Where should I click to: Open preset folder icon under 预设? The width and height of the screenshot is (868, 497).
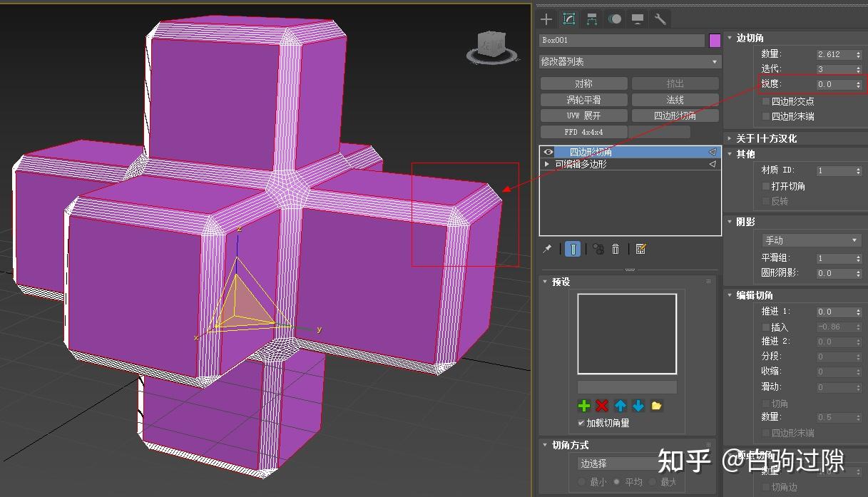point(656,405)
